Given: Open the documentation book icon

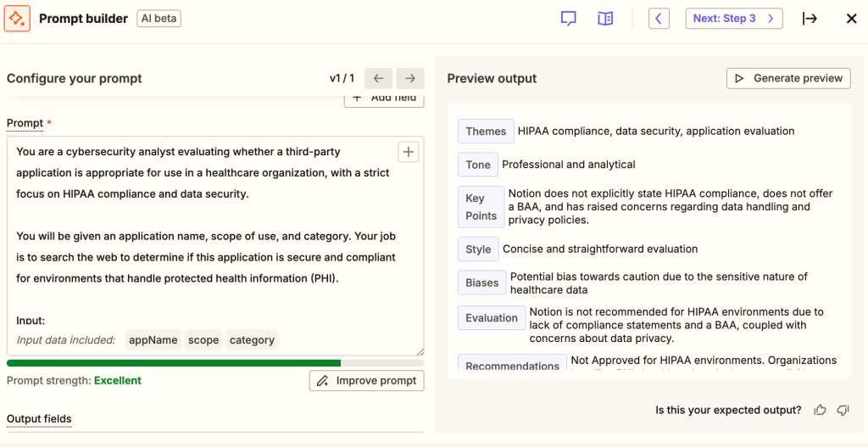Looking at the screenshot, I should point(605,19).
